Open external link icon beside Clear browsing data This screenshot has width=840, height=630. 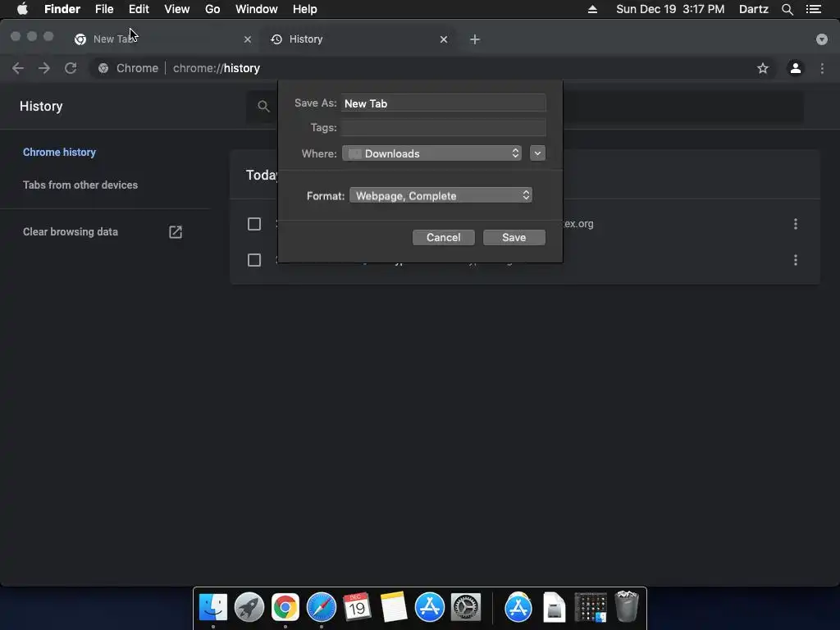[x=176, y=232]
